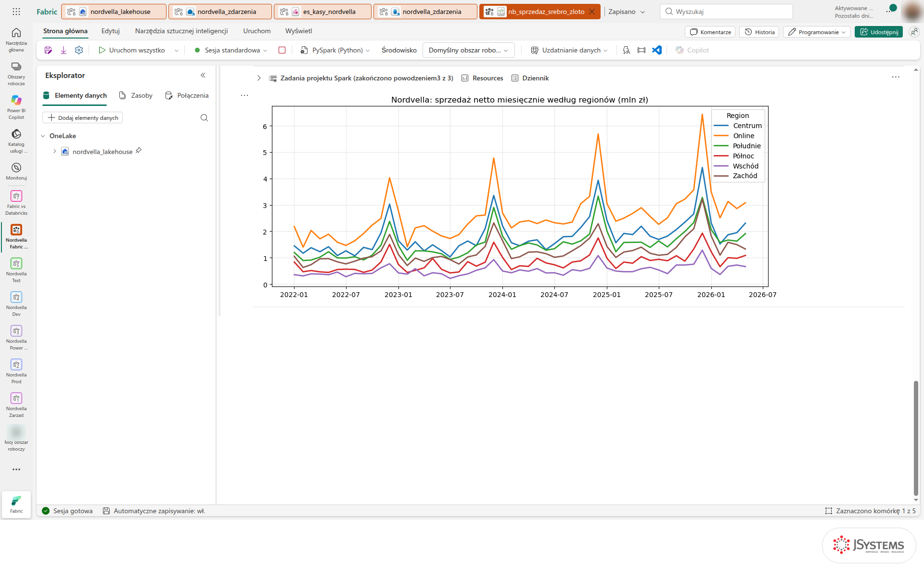The height and width of the screenshot is (571, 924).
Task: Click the download notebook icon
Action: [64, 50]
